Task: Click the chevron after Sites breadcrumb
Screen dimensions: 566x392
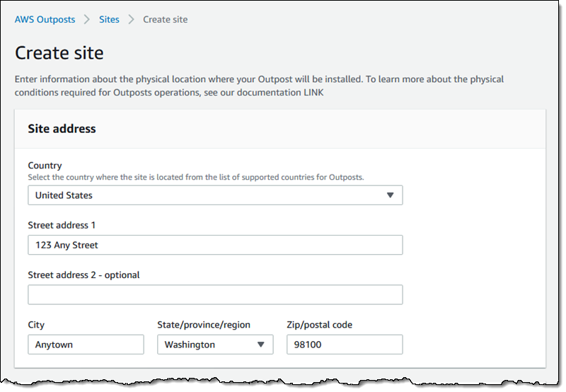Action: coord(131,20)
